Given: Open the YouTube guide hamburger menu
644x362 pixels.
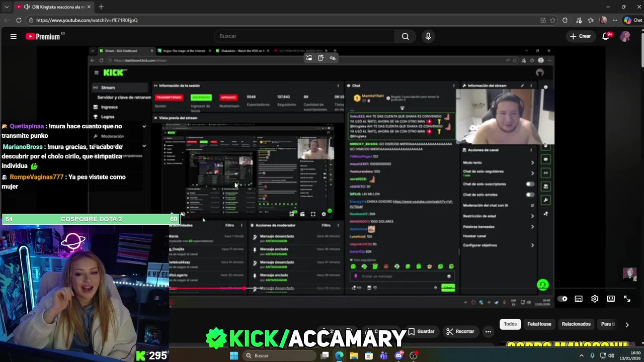Looking at the screenshot, I should [x=14, y=36].
